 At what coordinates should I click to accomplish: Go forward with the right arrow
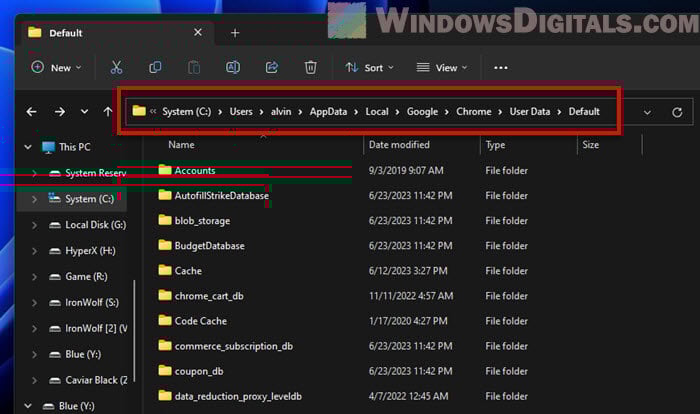[59, 112]
